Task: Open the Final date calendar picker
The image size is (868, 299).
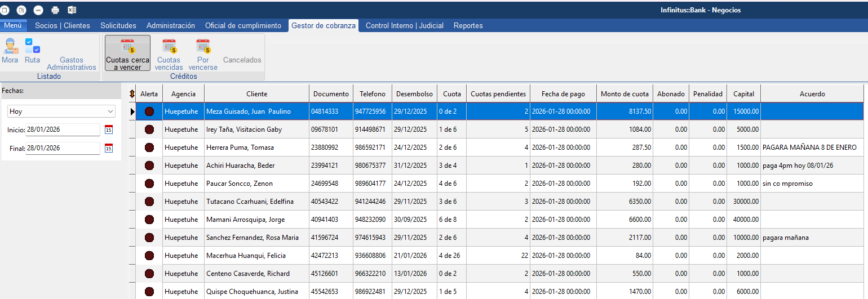Action: pyautogui.click(x=109, y=149)
